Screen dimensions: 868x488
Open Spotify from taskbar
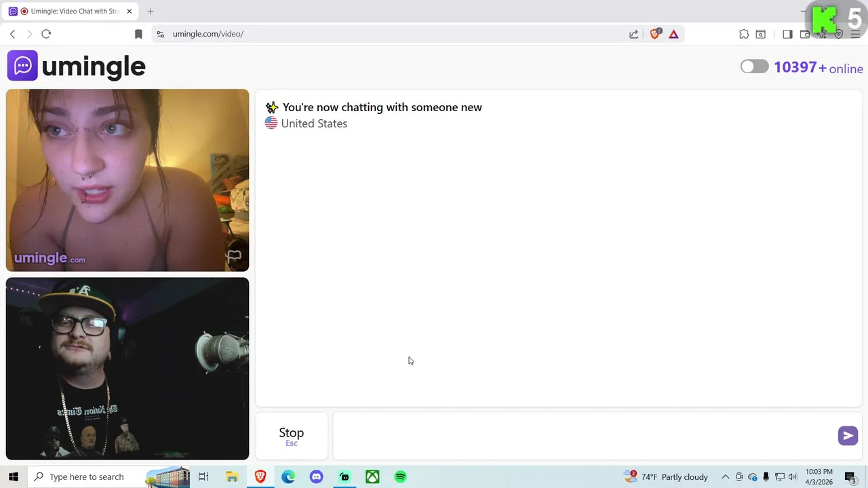tap(401, 476)
